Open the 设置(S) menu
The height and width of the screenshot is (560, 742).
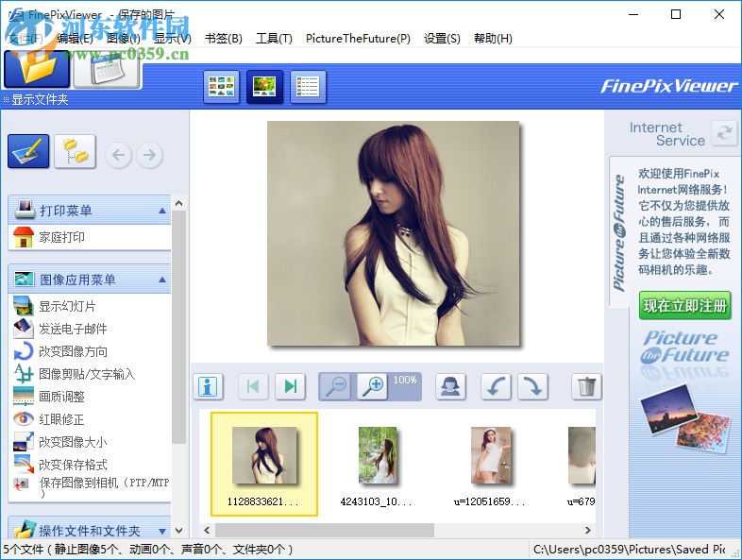[442, 39]
